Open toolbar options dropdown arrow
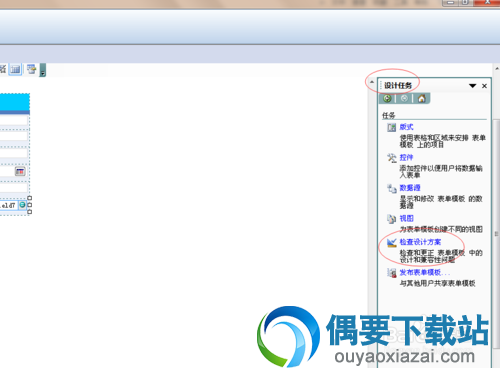 click(x=43, y=70)
